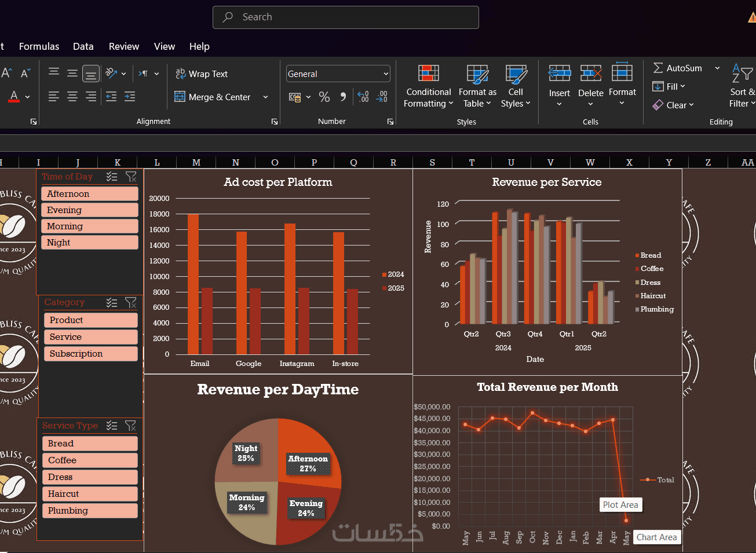The width and height of the screenshot is (756, 553).
Task: Clear filter on Category slicer
Action: (131, 302)
